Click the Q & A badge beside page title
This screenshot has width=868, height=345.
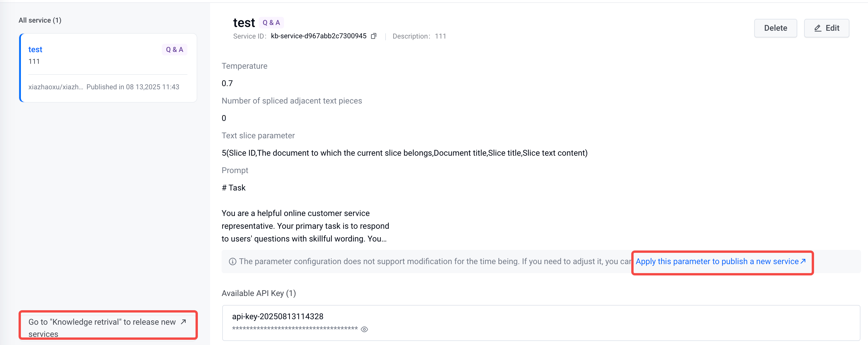click(271, 23)
